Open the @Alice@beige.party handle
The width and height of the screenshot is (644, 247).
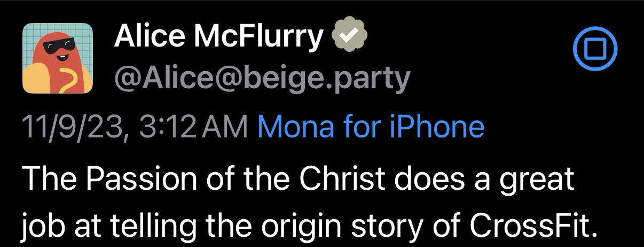[x=262, y=79]
